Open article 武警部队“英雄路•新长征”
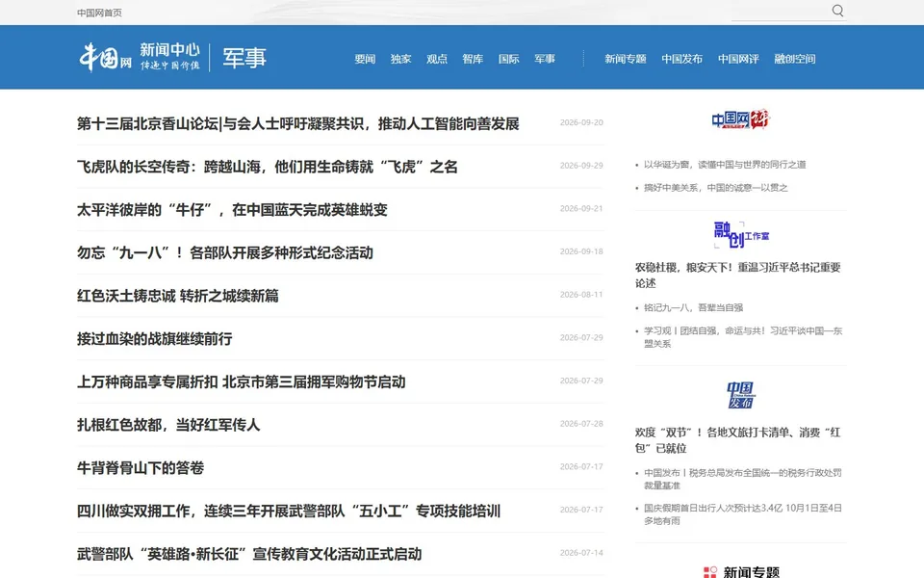 pyautogui.click(x=249, y=554)
